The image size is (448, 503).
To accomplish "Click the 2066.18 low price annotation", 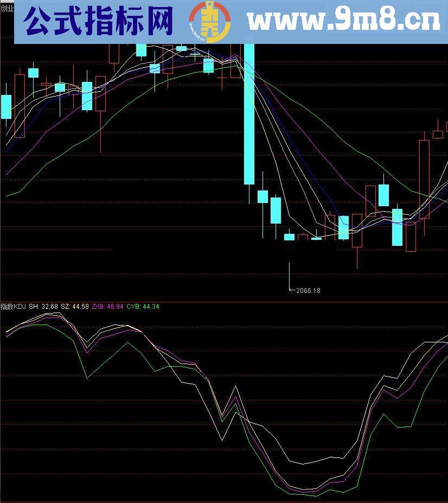I will (x=308, y=291).
